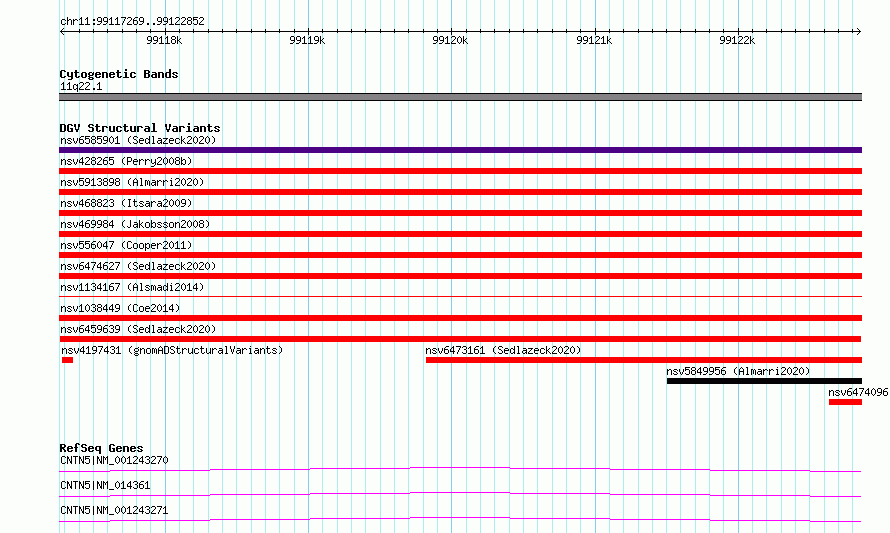Click the ruler's left arrowhead
The image size is (890, 533).
point(62,31)
